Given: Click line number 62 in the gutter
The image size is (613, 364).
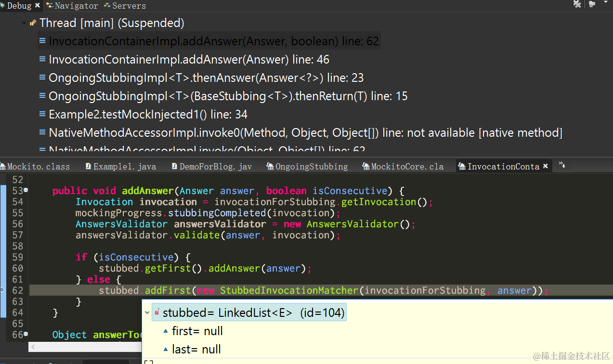Looking at the screenshot, I should [x=17, y=290].
